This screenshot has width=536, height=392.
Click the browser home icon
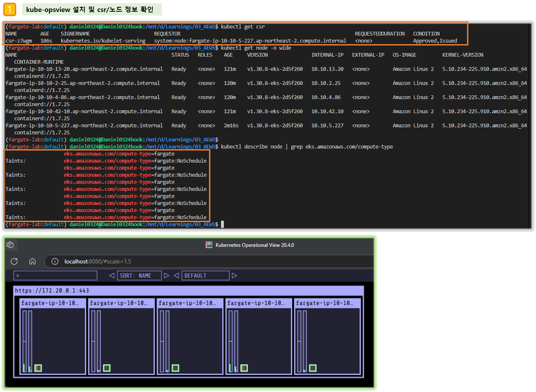coord(32,261)
